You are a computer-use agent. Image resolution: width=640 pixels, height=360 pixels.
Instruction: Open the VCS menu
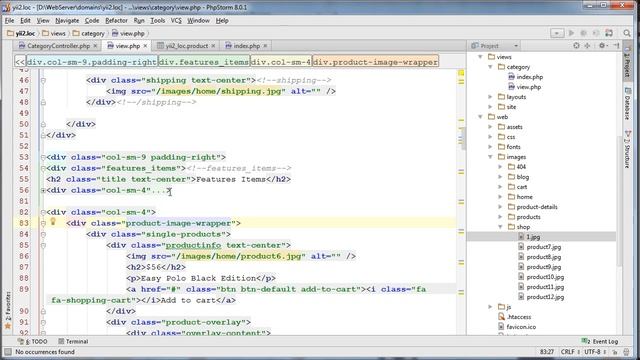(176, 20)
